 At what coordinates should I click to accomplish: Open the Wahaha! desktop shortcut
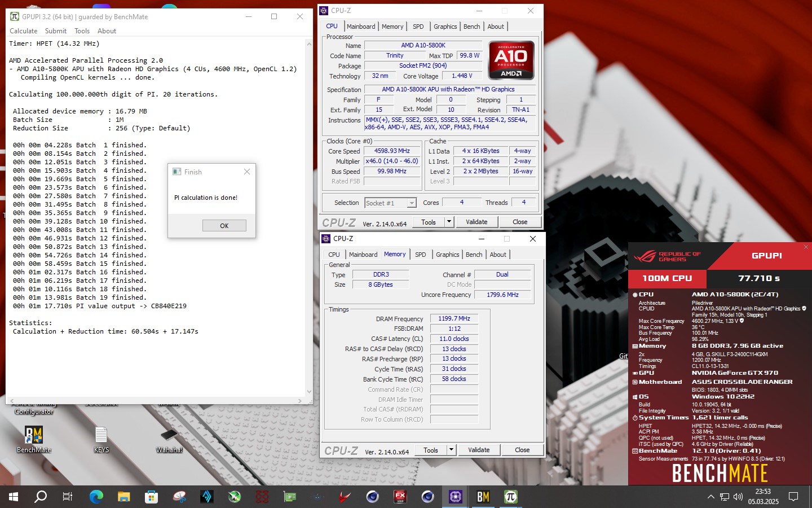[x=169, y=440]
